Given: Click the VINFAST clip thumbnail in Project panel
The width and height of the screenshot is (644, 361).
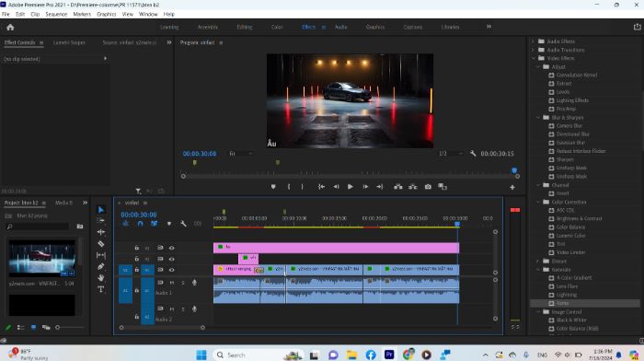Looking at the screenshot, I should [42, 258].
